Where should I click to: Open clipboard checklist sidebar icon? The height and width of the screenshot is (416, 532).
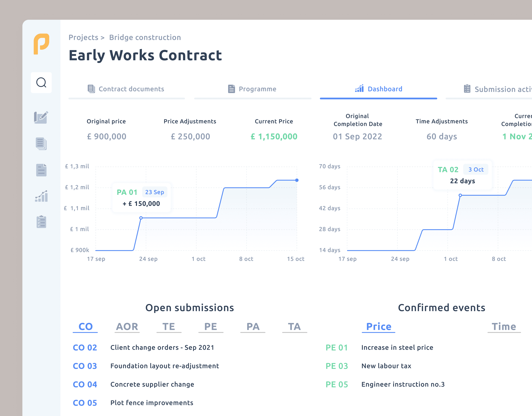point(41,222)
